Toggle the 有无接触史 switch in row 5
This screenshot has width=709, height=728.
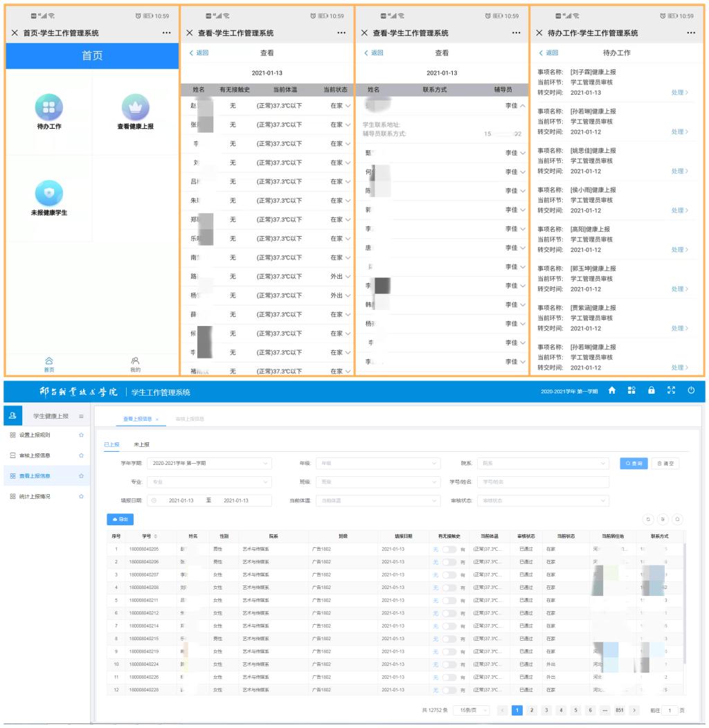[x=449, y=600]
